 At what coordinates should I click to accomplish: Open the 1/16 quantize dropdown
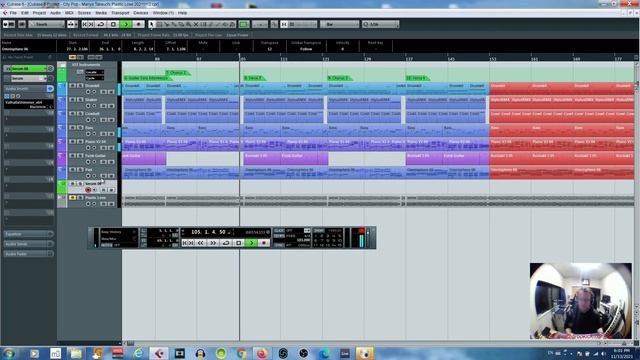(380, 24)
